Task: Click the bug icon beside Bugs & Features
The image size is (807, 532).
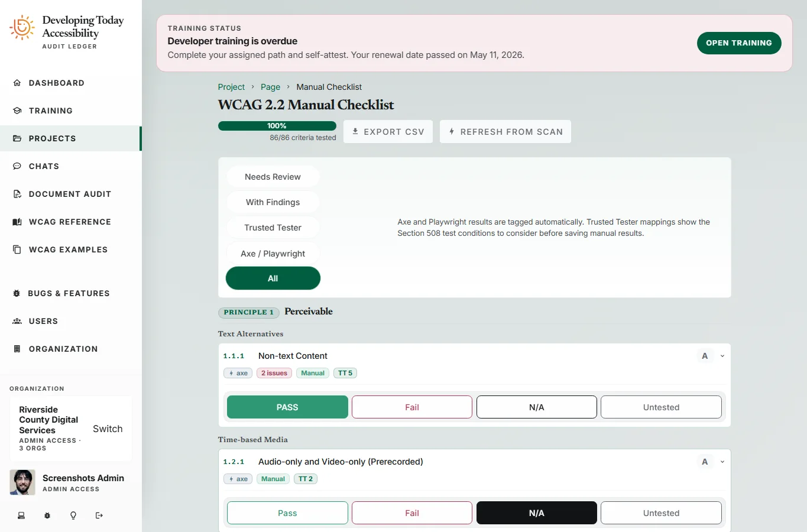Action: click(x=17, y=293)
